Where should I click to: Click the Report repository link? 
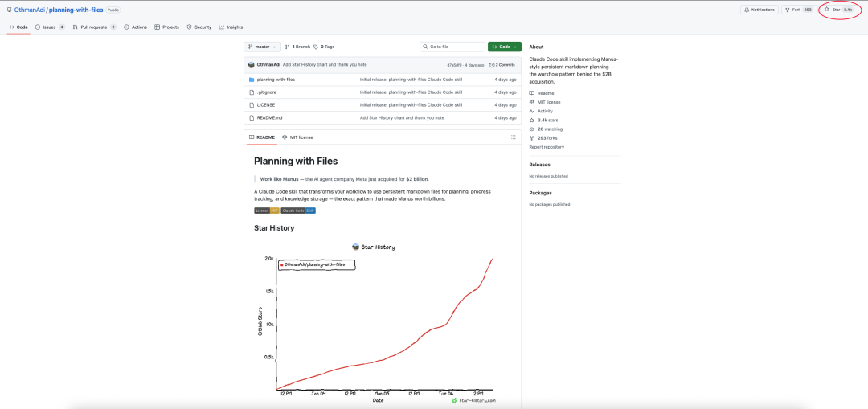pyautogui.click(x=547, y=147)
